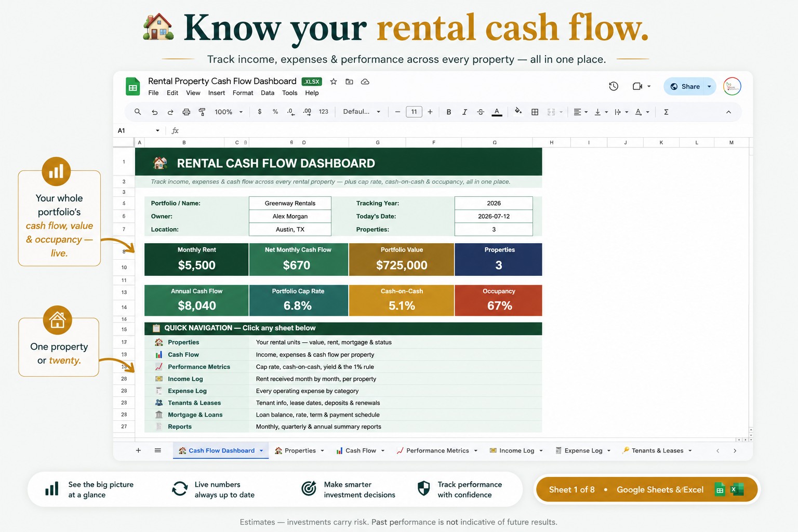The width and height of the screenshot is (798, 532).
Task: Open the font family Default dropdown
Action: 362,112
